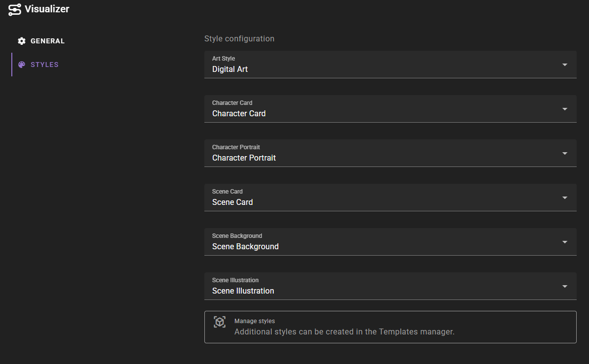The image size is (589, 364).
Task: Click the palette icon beside STYLES
Action: tap(22, 65)
